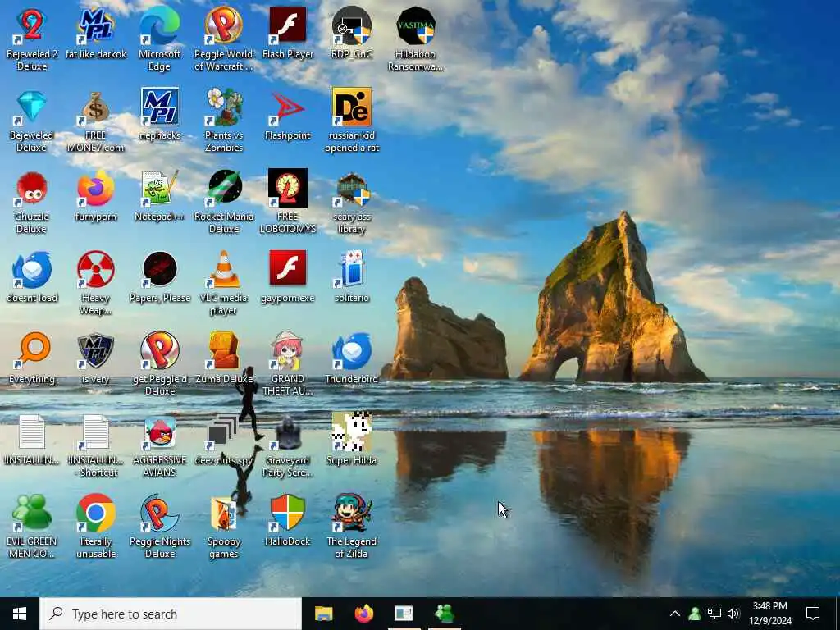Open the green person tray icon

(695, 614)
